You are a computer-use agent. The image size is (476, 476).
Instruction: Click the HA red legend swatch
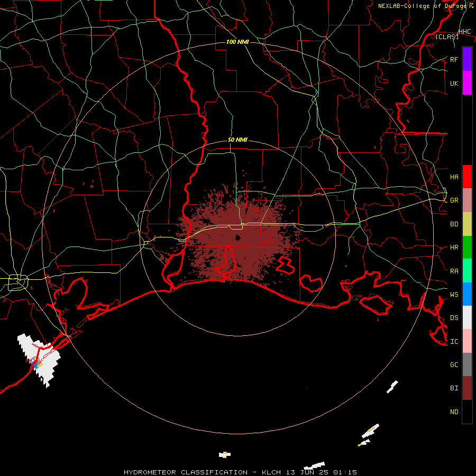pos(467,177)
